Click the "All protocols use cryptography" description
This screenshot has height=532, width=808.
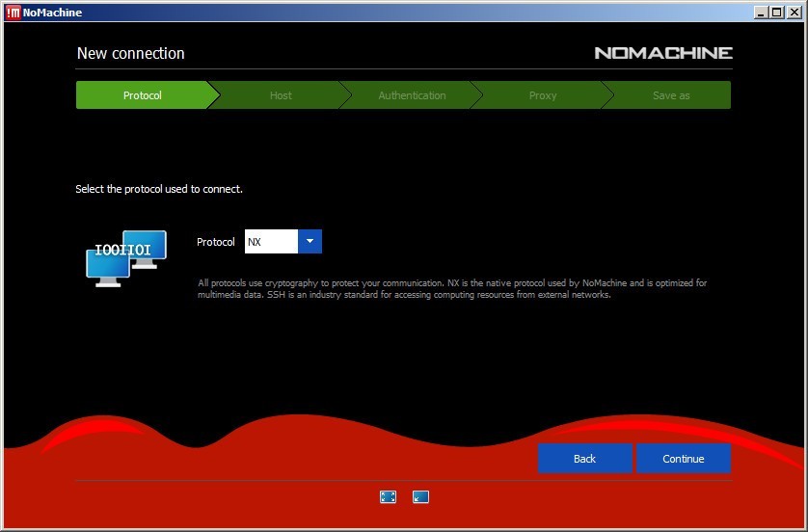(x=452, y=289)
